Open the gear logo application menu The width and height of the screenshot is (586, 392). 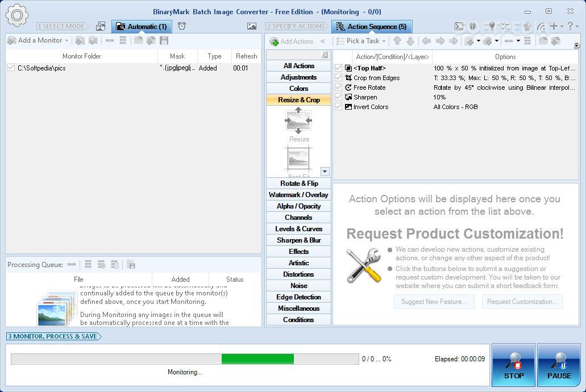click(17, 15)
